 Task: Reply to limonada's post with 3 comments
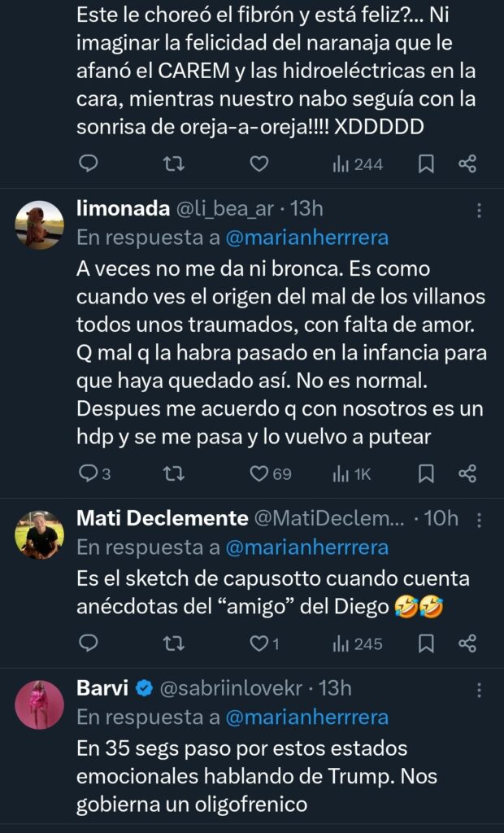88,473
